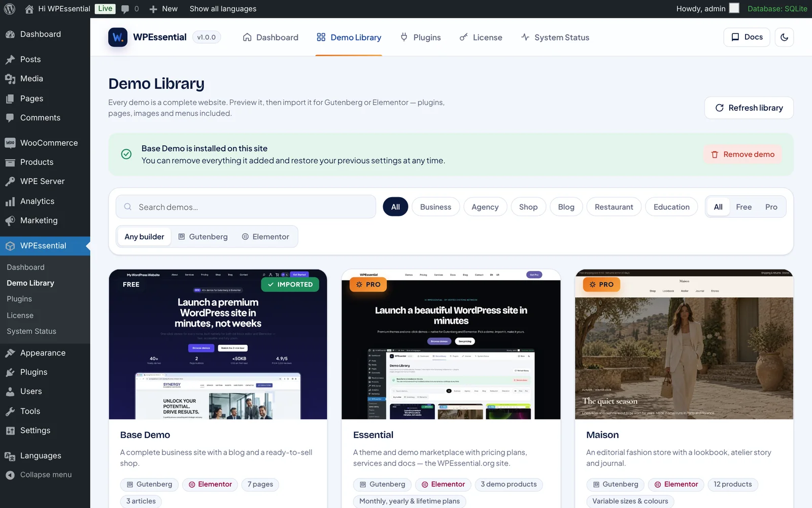The image size is (812, 508).
Task: Open Plugins in the WPEssential submenu
Action: pos(19,299)
